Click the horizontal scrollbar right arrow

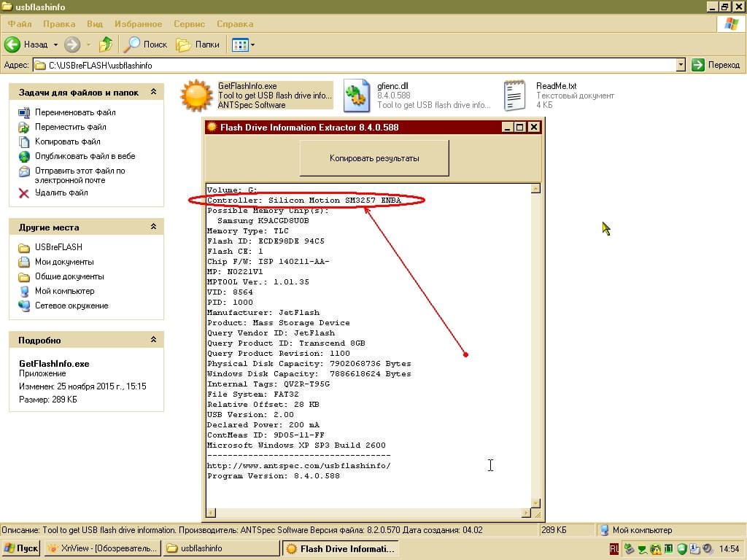pos(526,513)
